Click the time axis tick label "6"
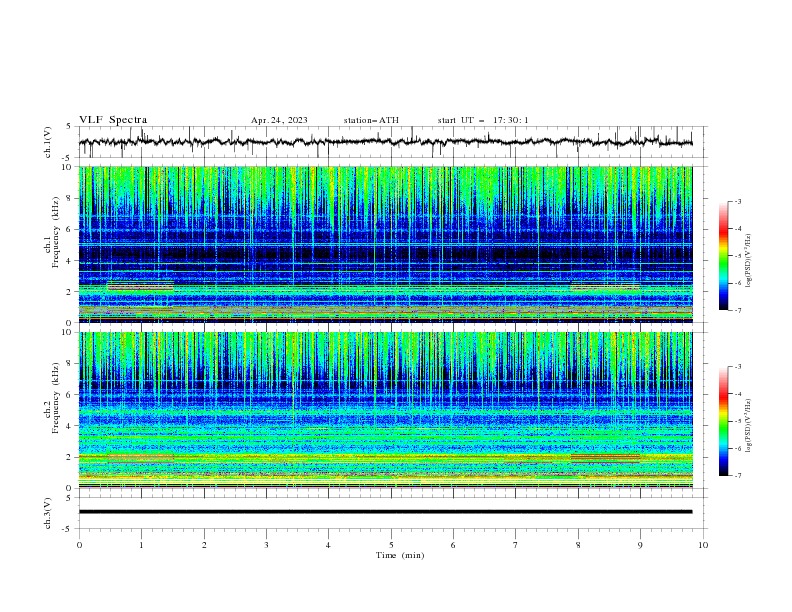792x612 pixels. coord(453,545)
